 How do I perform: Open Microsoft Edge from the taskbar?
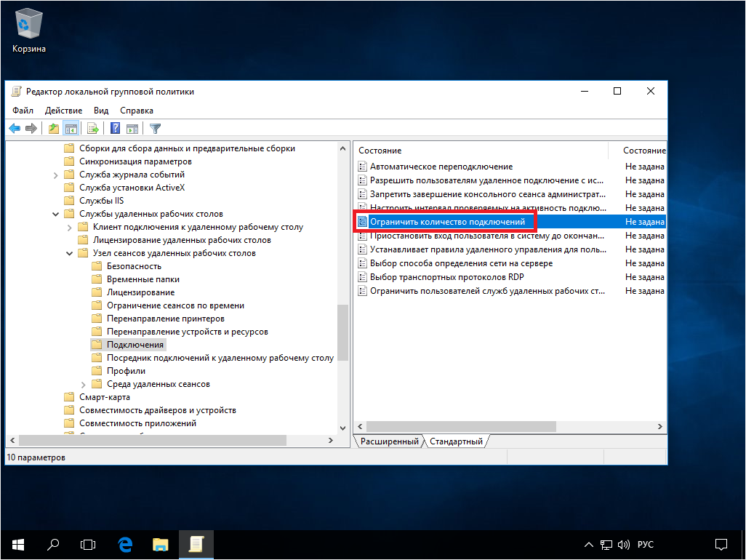(x=124, y=543)
